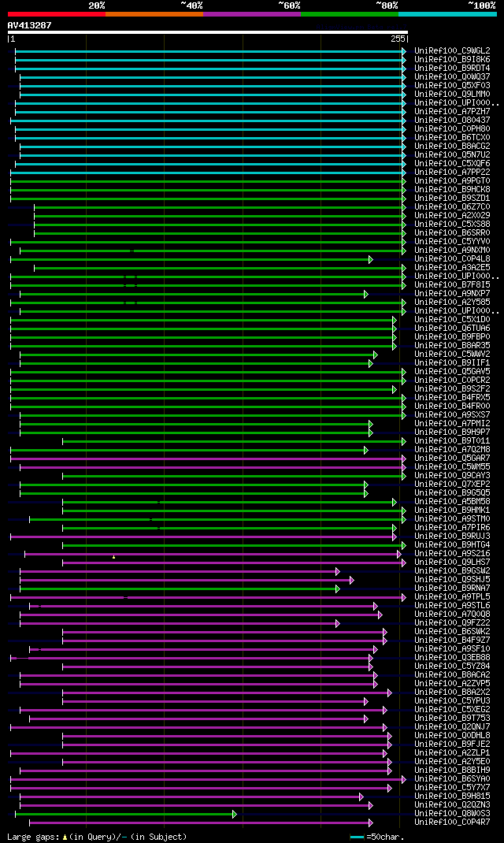Select the UniRef100_B9RUJ3 label
This screenshot has width=504, height=843.
452,536
